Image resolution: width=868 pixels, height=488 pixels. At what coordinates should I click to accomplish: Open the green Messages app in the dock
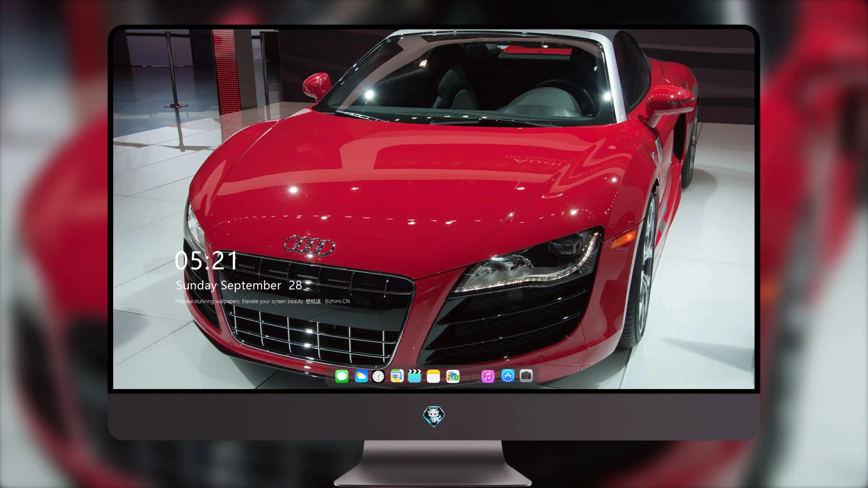pyautogui.click(x=342, y=376)
